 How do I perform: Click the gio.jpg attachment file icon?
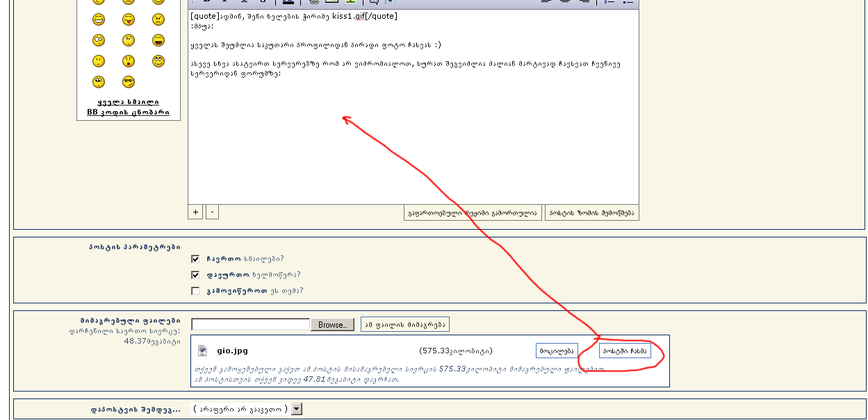pyautogui.click(x=202, y=351)
